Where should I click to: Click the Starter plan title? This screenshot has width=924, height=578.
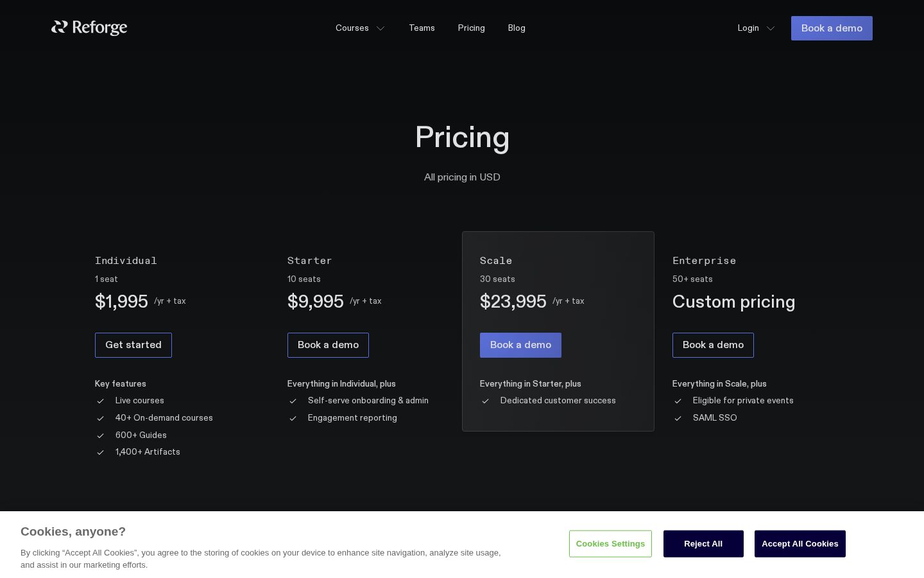[309, 261]
